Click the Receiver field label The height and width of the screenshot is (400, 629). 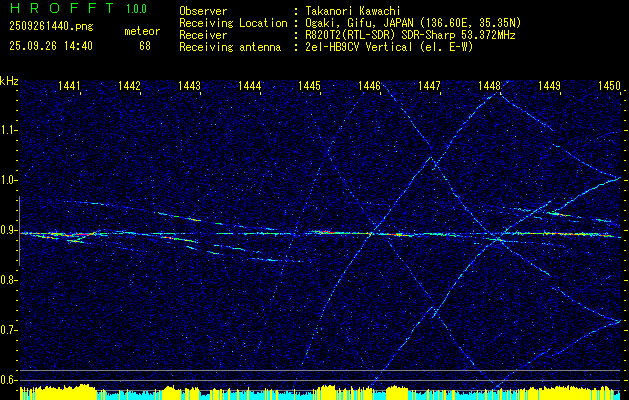pyautogui.click(x=203, y=35)
